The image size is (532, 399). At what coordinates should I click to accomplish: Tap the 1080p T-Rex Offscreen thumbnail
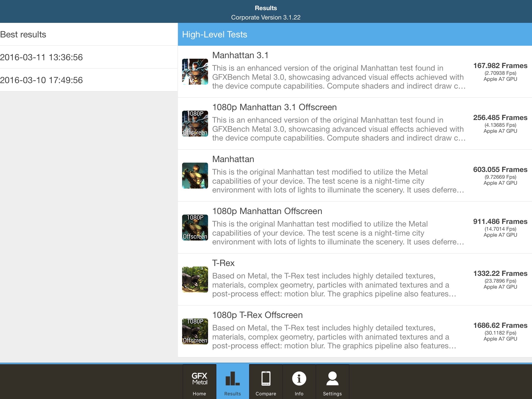click(195, 331)
